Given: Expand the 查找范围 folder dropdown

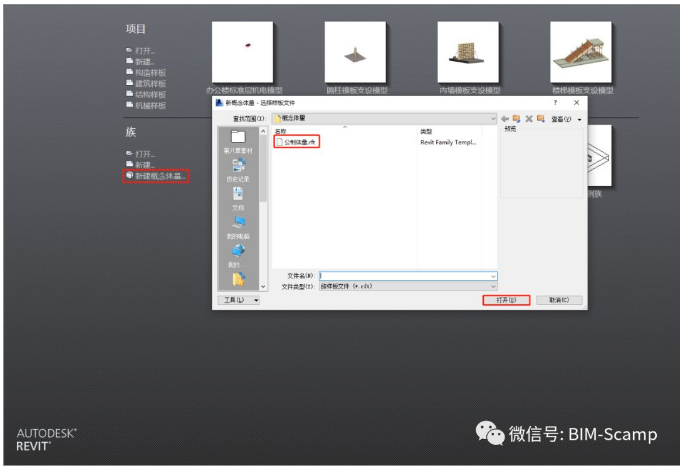Looking at the screenshot, I should coord(493,119).
